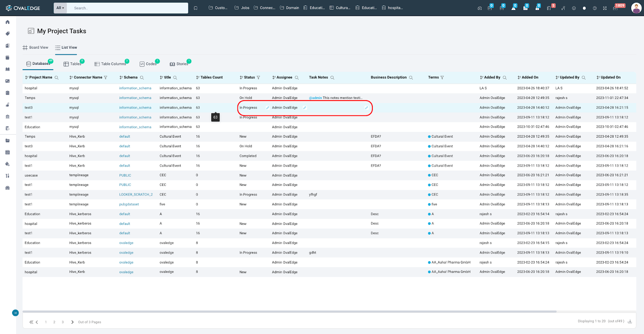Screen dimensions: 644x334
Task: Select the Tables tab
Action: tap(73, 64)
